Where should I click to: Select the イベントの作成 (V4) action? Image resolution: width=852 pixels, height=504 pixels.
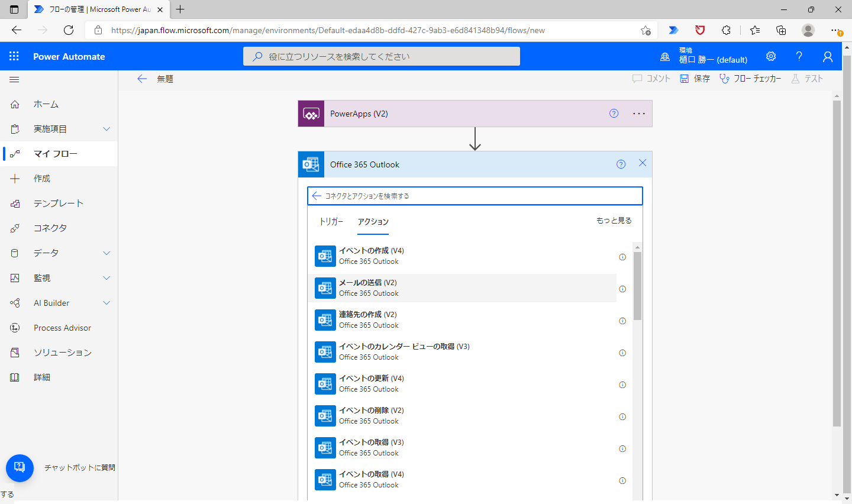coord(462,256)
